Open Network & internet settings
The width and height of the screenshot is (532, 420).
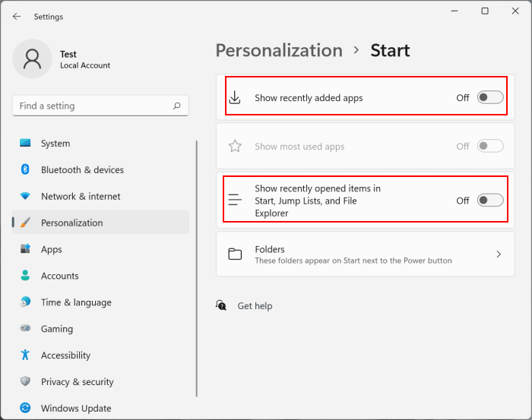81,196
